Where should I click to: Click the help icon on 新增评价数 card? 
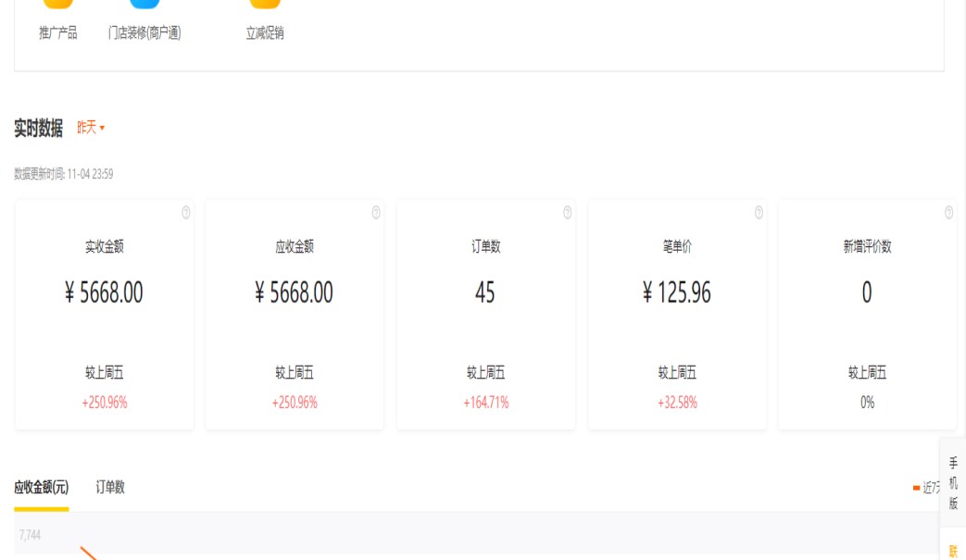click(949, 213)
